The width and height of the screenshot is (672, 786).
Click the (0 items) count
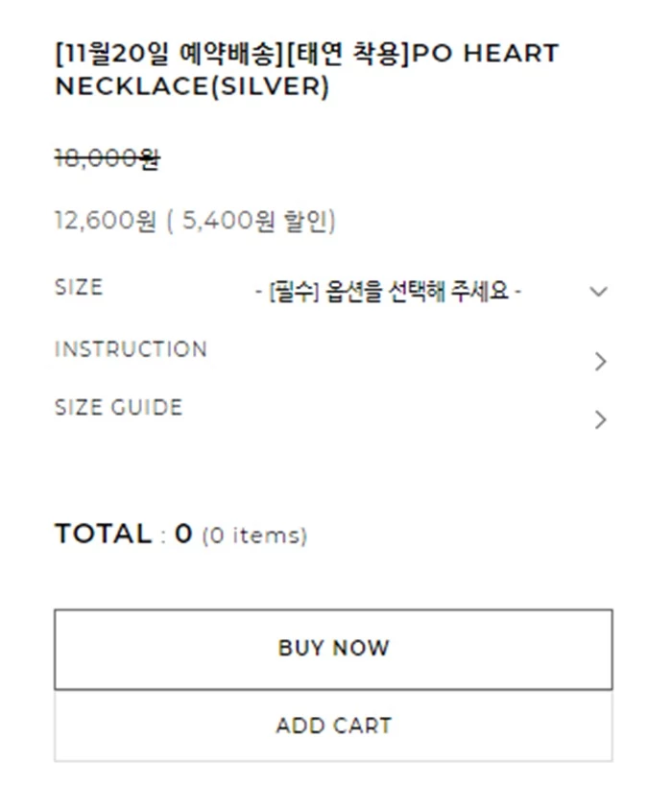click(254, 536)
